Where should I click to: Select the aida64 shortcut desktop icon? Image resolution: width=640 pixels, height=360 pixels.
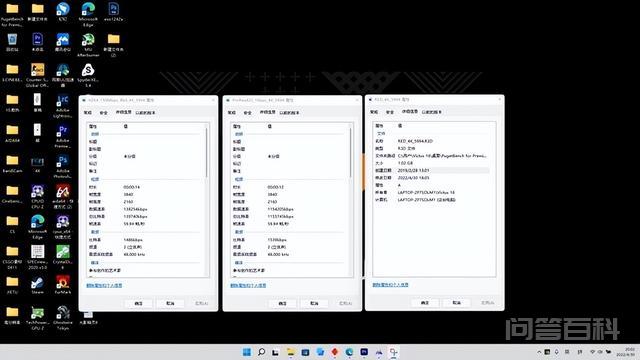click(x=62, y=197)
